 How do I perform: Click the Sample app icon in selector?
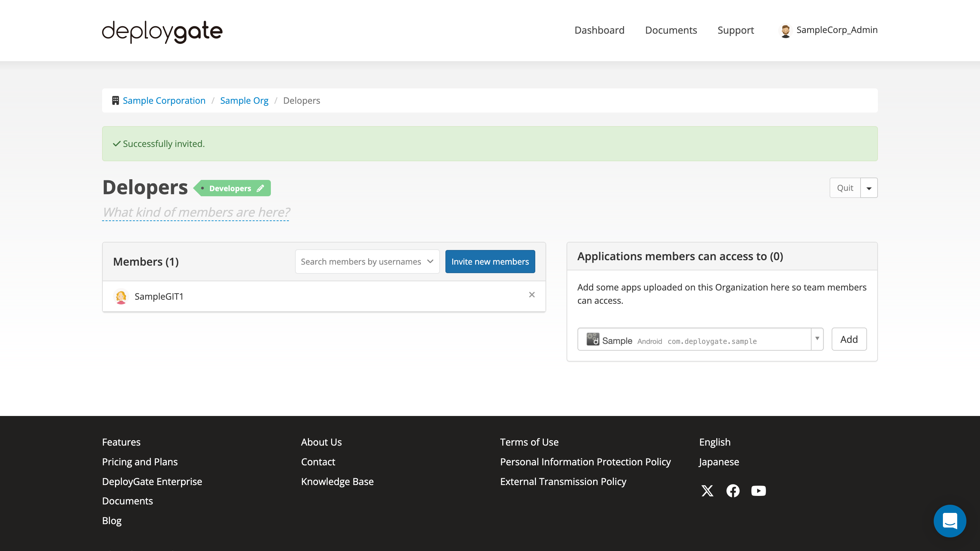click(593, 339)
